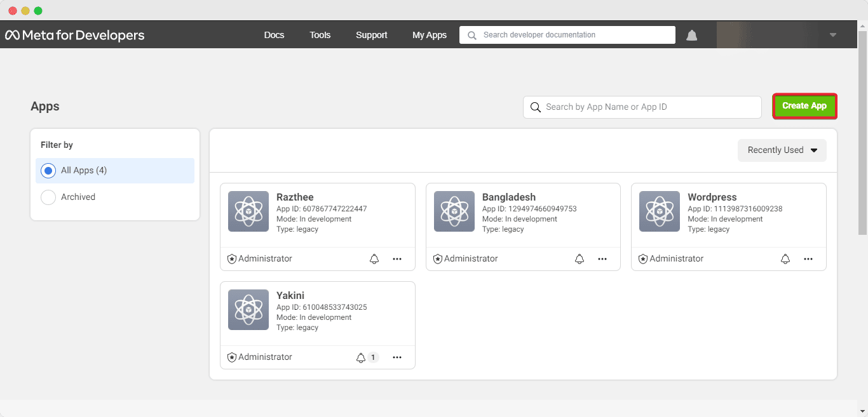Screen dimensions: 868x417
Task: Open the Yakini app title
Action: [290, 296]
